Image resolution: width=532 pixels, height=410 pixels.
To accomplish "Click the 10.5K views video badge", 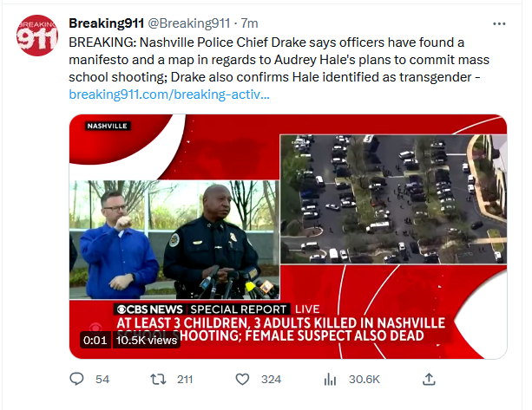I will (147, 340).
